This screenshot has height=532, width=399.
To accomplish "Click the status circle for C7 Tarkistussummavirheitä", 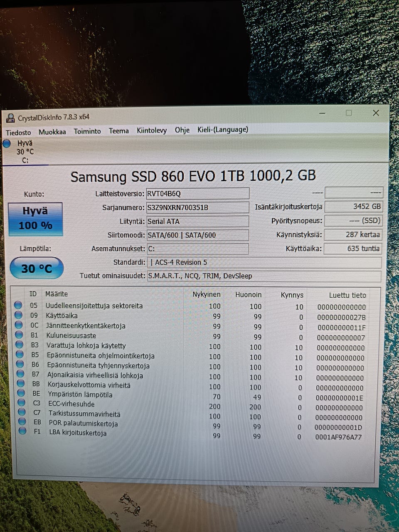I will click(x=22, y=412).
